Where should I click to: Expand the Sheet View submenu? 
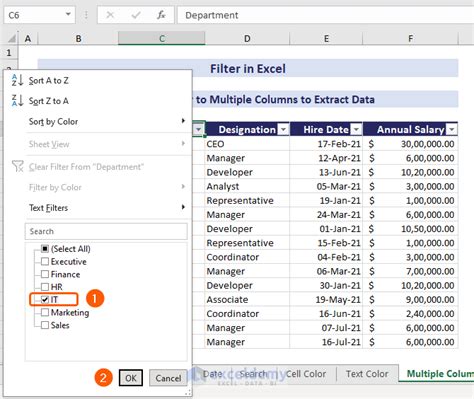[183, 143]
